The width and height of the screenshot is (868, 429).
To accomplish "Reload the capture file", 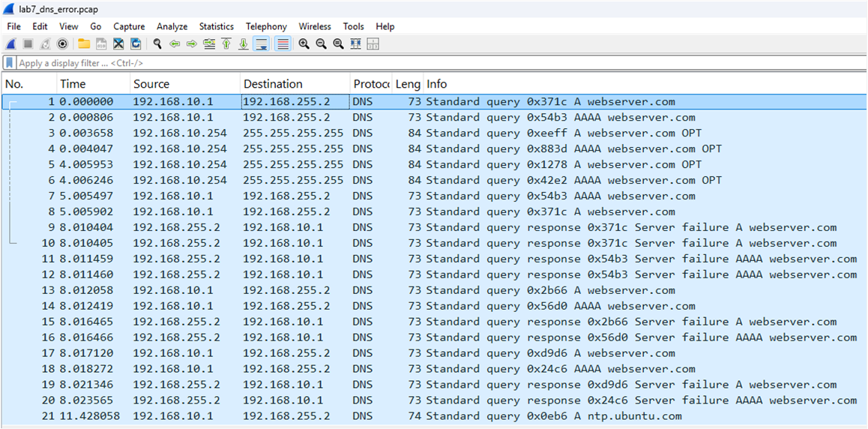I will click(136, 44).
